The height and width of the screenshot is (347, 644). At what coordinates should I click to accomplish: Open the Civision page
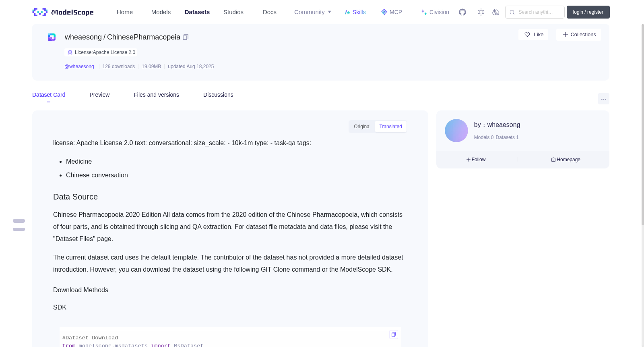click(435, 12)
